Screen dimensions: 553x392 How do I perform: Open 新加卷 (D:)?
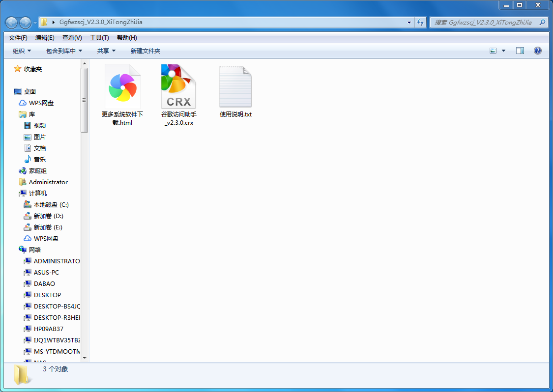tap(48, 216)
